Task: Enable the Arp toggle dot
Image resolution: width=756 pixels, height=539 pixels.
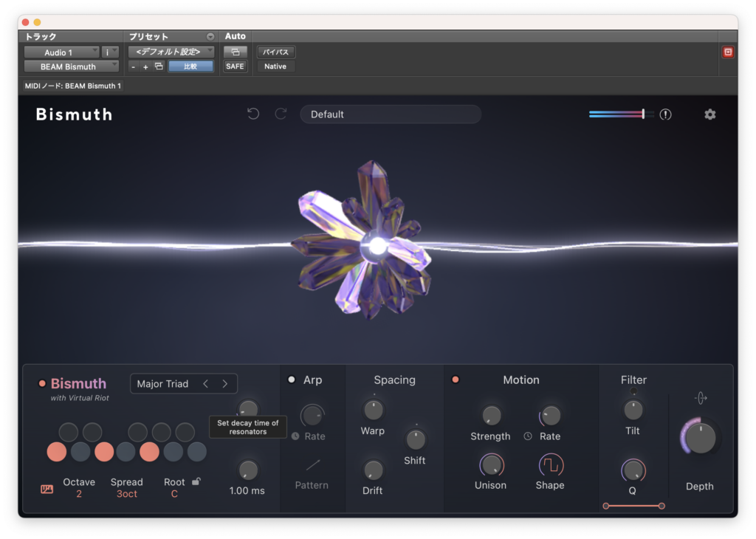Action: click(x=291, y=380)
